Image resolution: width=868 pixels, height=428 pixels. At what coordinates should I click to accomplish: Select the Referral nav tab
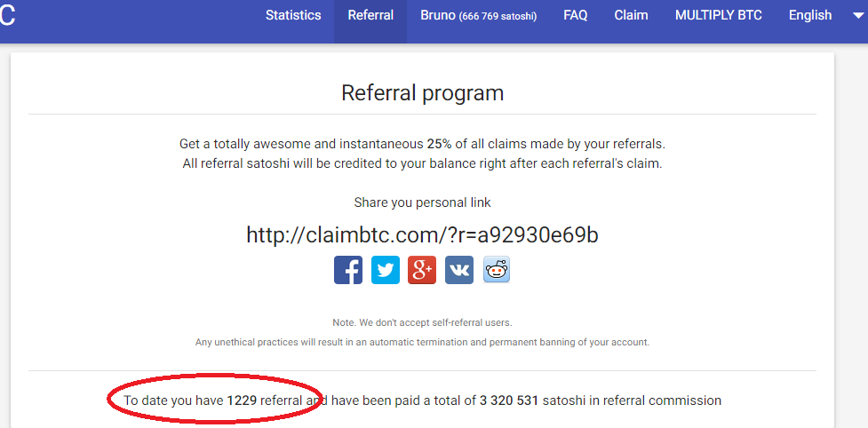point(370,15)
